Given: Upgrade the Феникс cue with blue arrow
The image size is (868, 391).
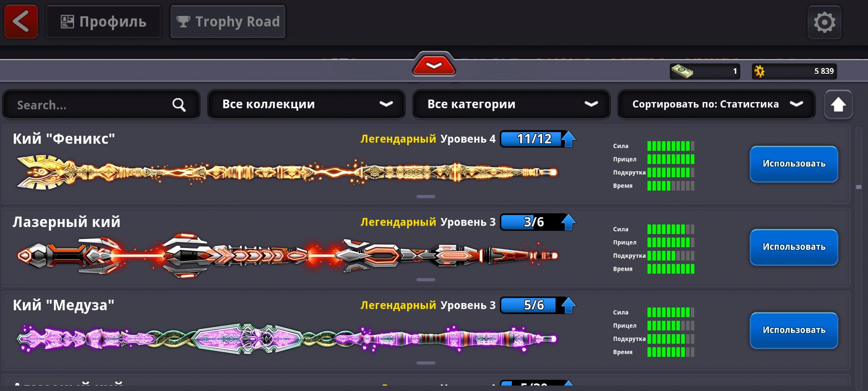Looking at the screenshot, I should tap(569, 139).
